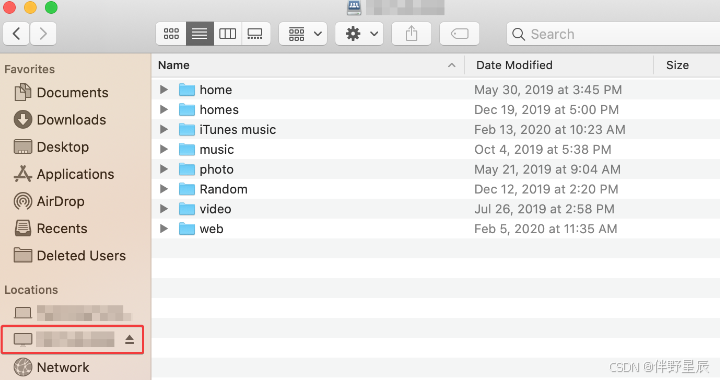Click date 'Feb 13, 2020 at 10:23 AM'
720x380 pixels.
tap(550, 129)
